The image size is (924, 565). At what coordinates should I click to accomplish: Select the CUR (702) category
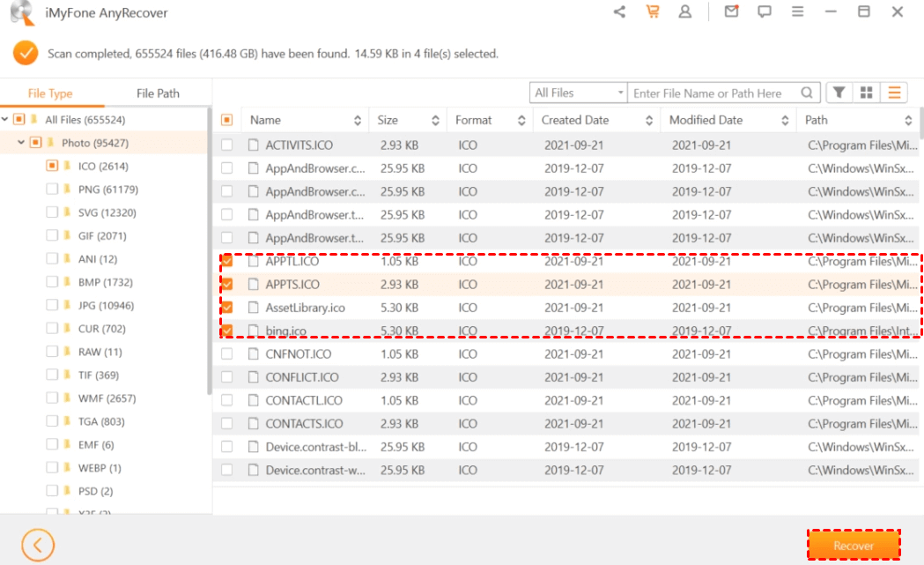coord(101,329)
